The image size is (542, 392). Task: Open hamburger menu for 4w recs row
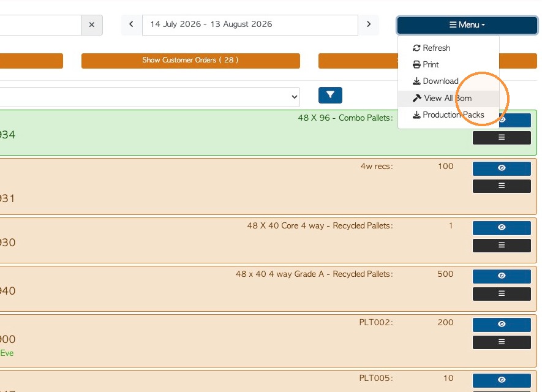coord(502,186)
